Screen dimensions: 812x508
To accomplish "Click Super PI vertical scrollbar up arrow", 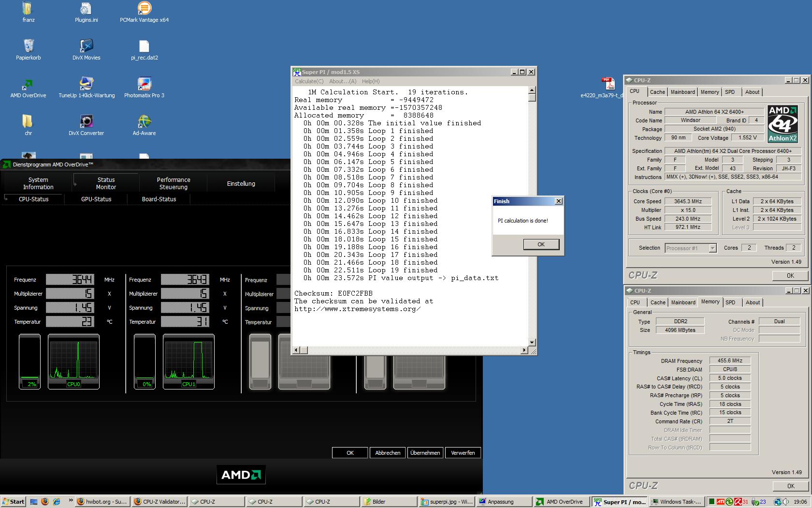I will point(532,90).
